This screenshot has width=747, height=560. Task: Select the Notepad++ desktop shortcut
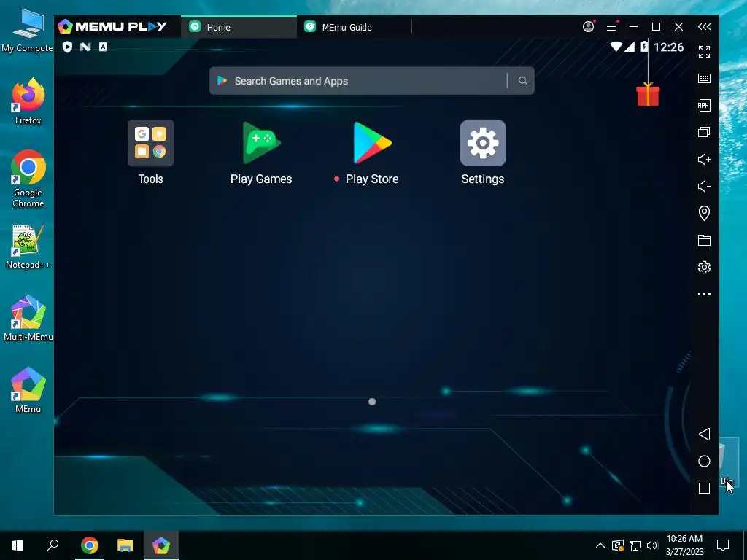[28, 246]
